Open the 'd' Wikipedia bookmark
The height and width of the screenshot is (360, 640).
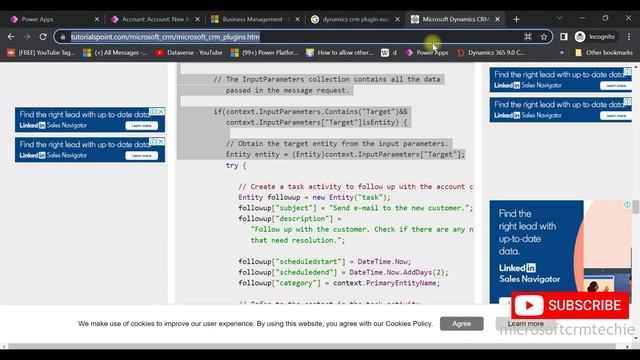coord(389,53)
